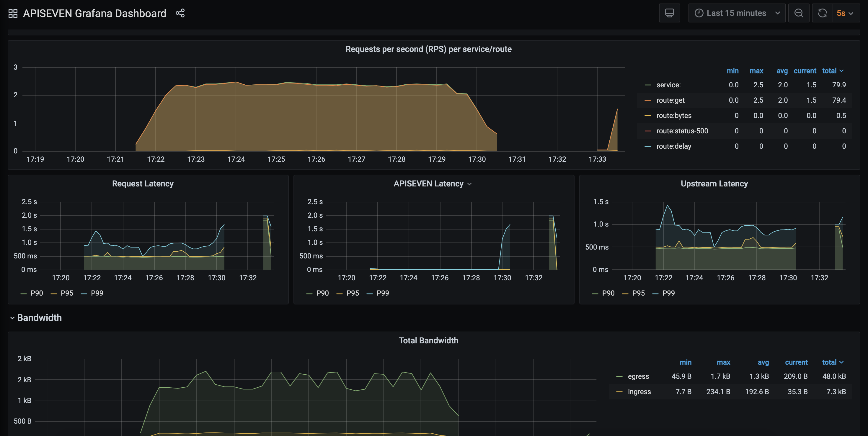Toggle P90 series in Upstream Latency
868x436 pixels.
click(608, 293)
